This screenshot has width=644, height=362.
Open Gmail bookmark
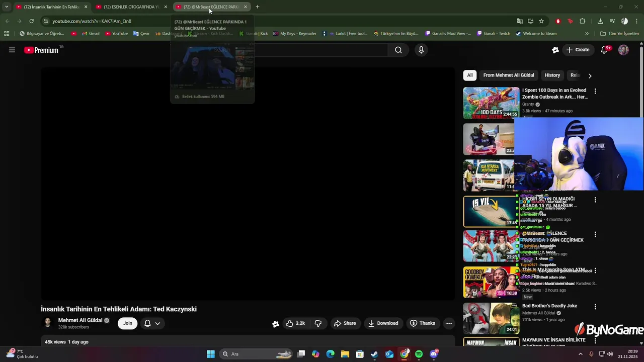(90, 34)
